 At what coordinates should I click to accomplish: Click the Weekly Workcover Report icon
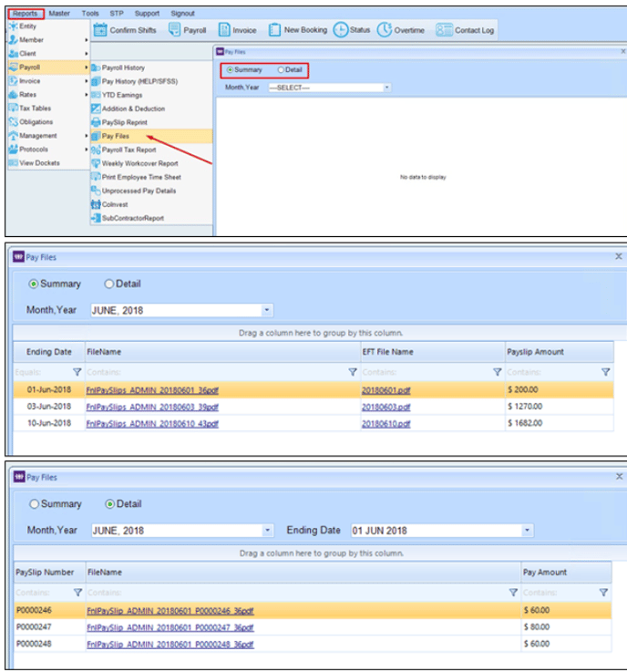pos(96,164)
